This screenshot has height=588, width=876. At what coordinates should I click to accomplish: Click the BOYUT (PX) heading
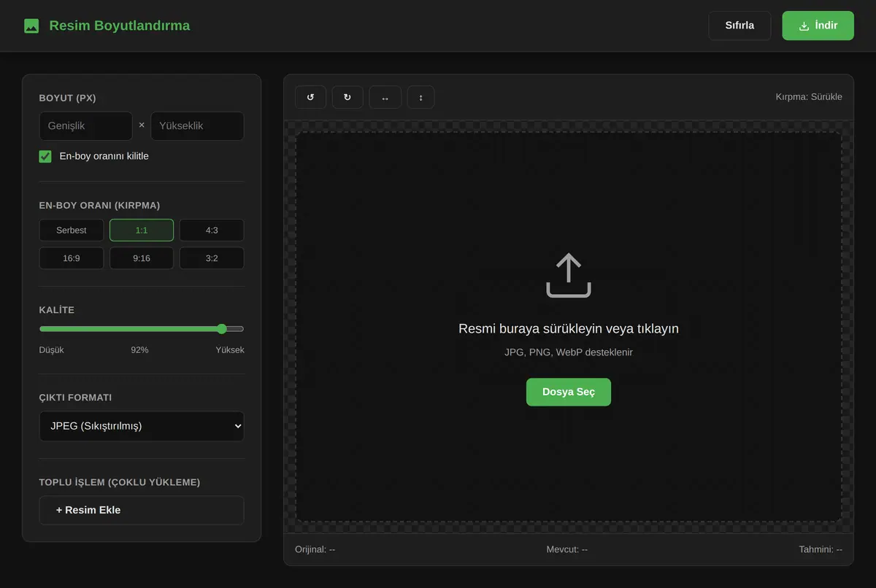(67, 98)
